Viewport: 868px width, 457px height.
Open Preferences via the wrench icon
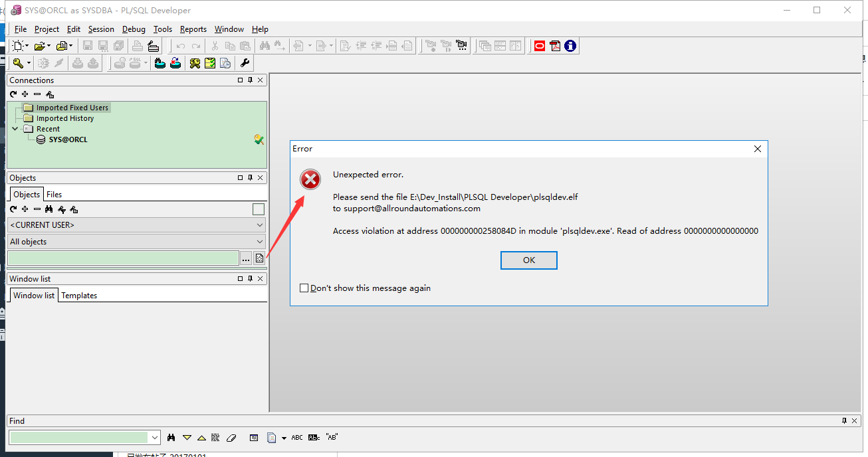[245, 63]
